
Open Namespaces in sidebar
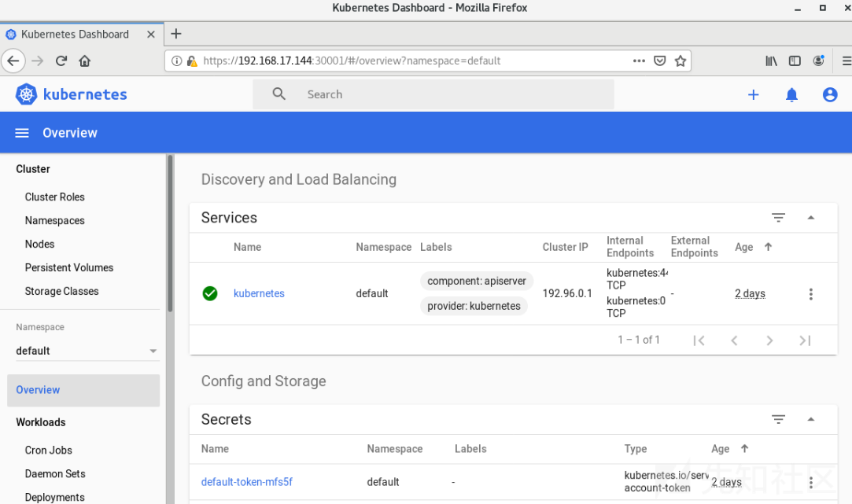click(55, 220)
